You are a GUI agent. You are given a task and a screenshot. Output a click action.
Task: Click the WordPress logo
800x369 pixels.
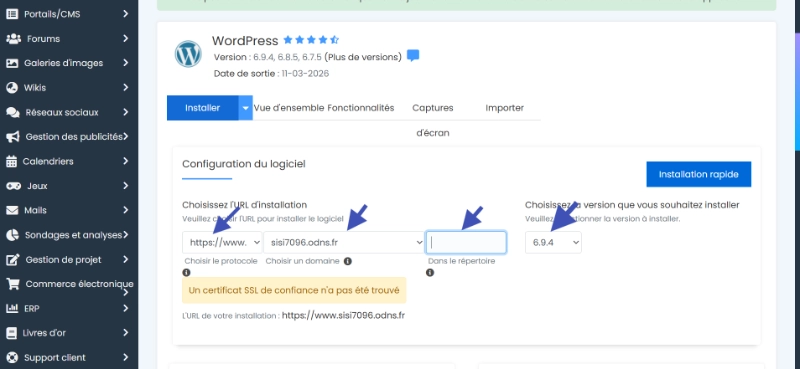click(x=188, y=54)
